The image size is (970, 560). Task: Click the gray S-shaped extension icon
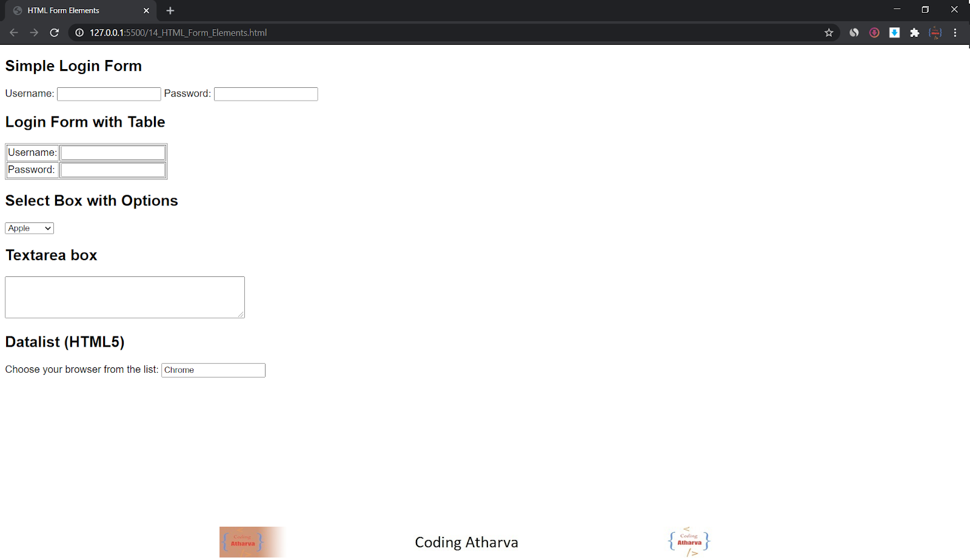pos(854,33)
